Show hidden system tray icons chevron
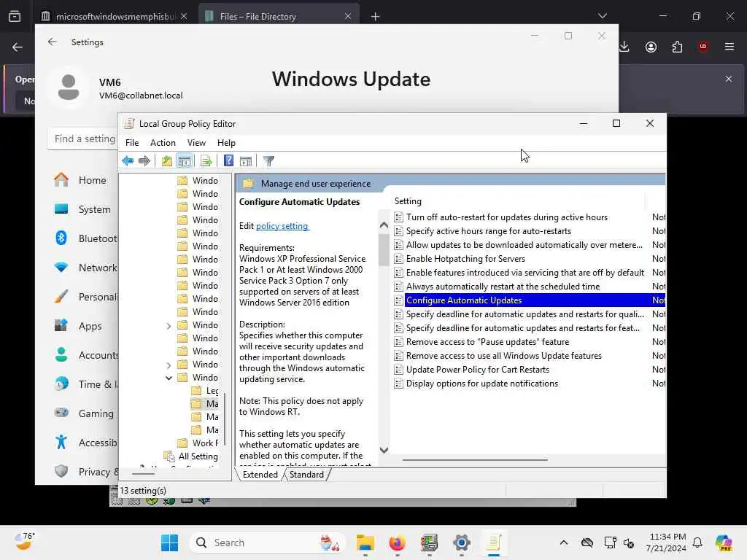Image resolution: width=747 pixels, height=560 pixels. (x=564, y=542)
